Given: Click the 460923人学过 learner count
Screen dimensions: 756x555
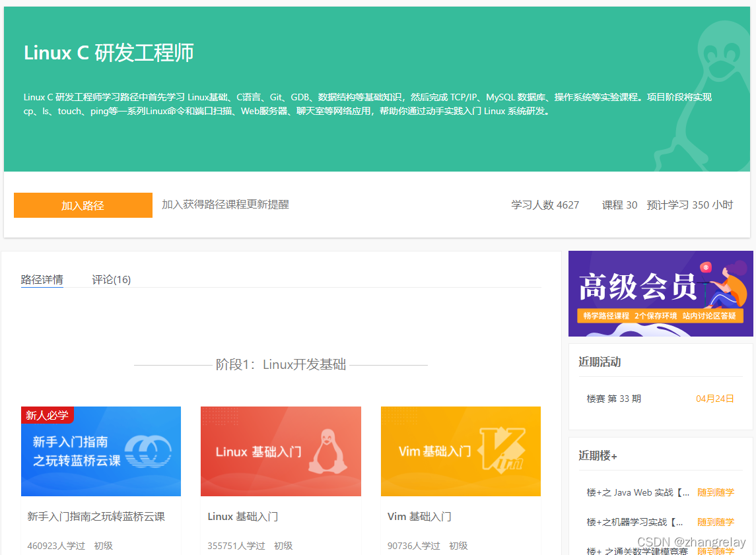Looking at the screenshot, I should tap(56, 545).
